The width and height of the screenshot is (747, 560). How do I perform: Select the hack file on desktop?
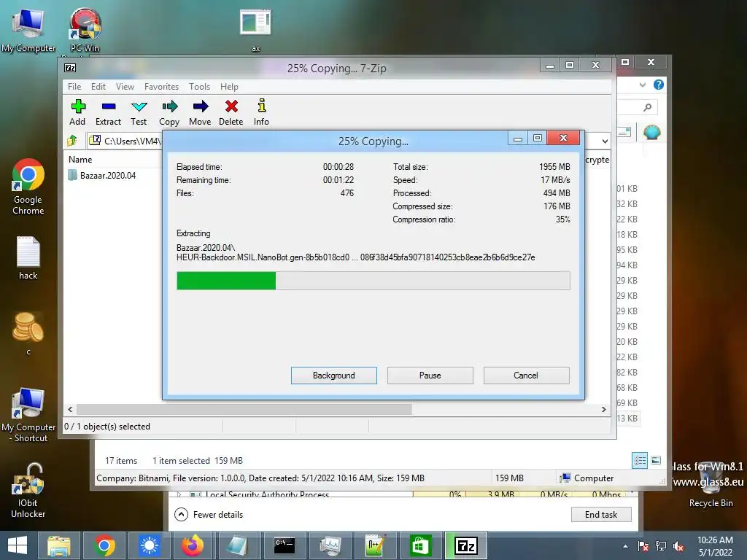(28, 257)
